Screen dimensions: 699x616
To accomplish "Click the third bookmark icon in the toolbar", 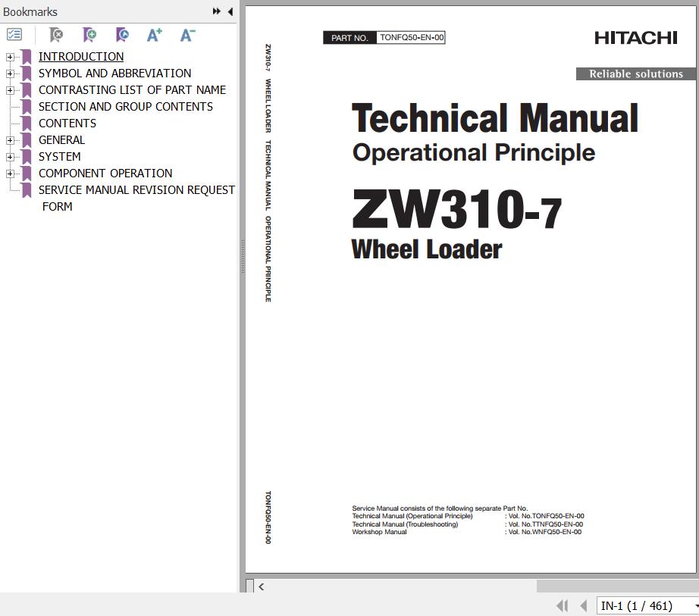I will pos(122,34).
